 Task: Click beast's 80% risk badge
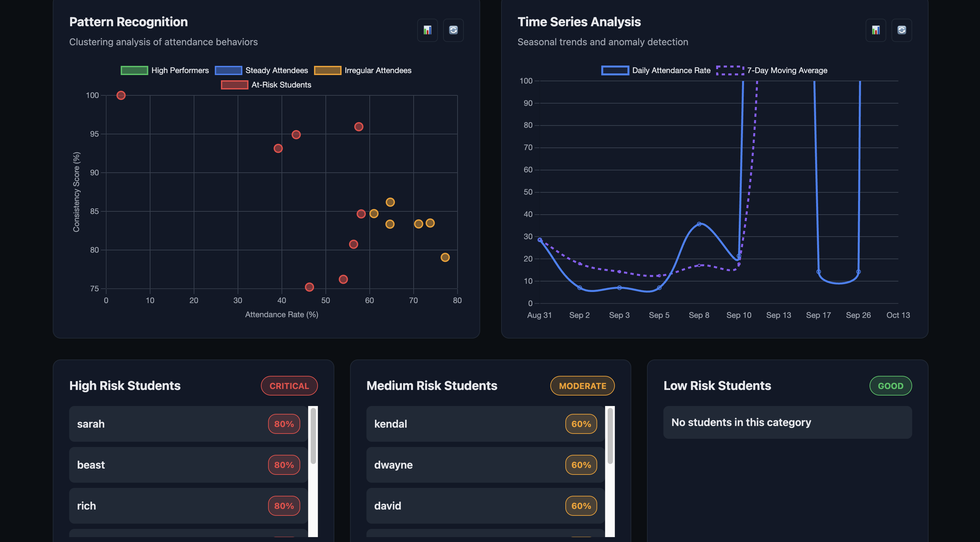click(284, 464)
